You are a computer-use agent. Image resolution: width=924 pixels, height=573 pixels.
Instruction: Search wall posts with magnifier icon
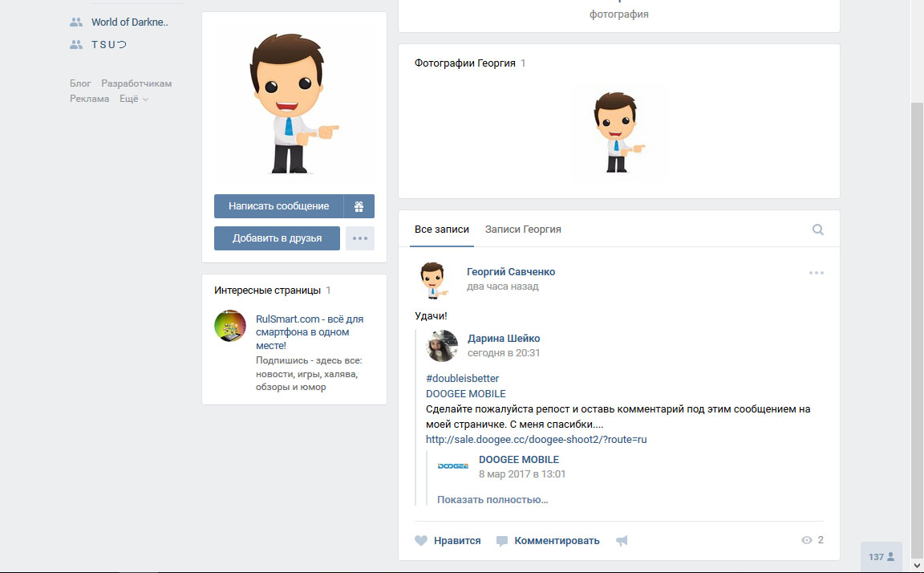pyautogui.click(x=818, y=230)
